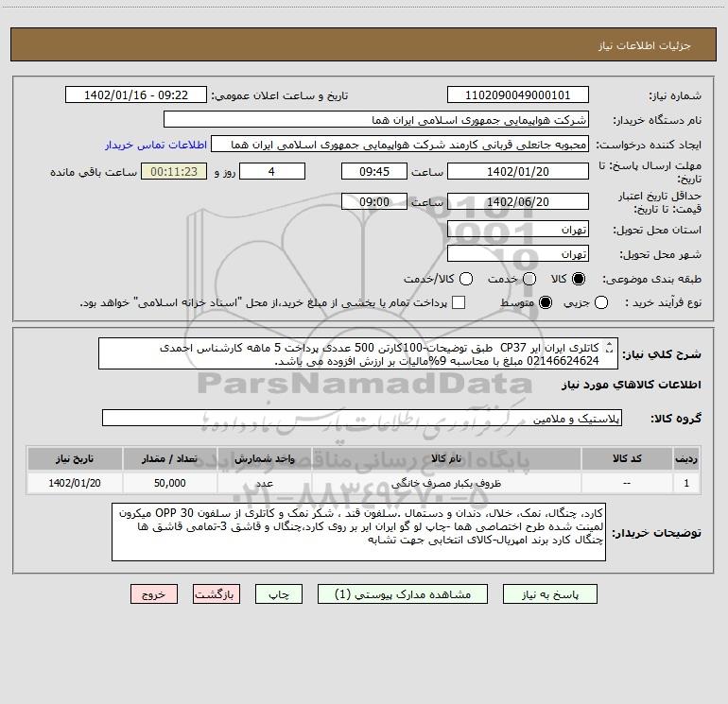Click the description box scroll stepper arrows
This screenshot has height=704, width=728.
click(610, 347)
